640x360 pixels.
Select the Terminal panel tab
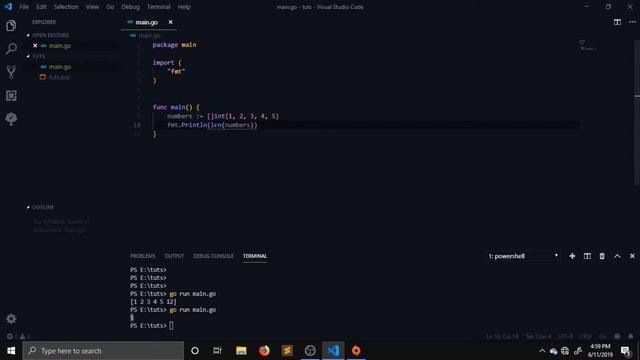[255, 256]
